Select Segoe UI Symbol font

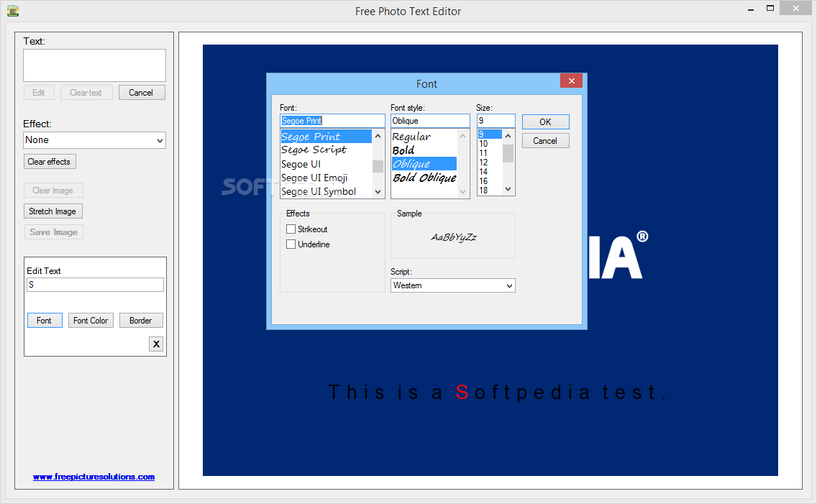[327, 191]
